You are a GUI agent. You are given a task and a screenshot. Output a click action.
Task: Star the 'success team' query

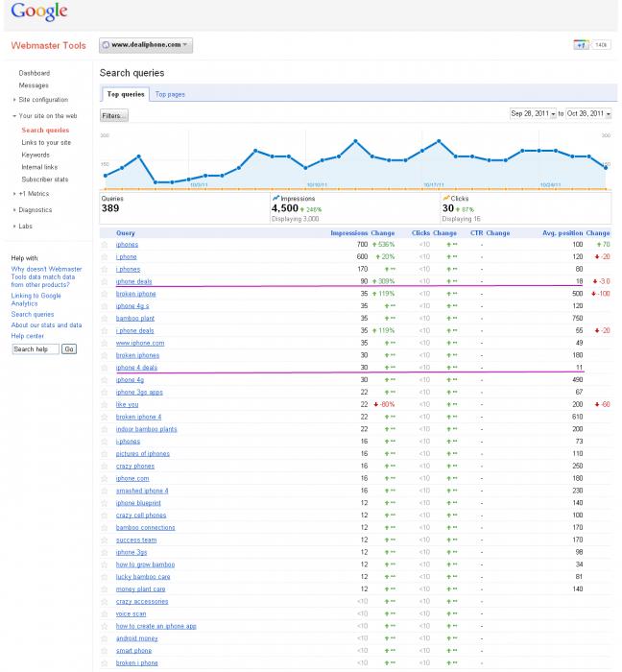tap(104, 540)
